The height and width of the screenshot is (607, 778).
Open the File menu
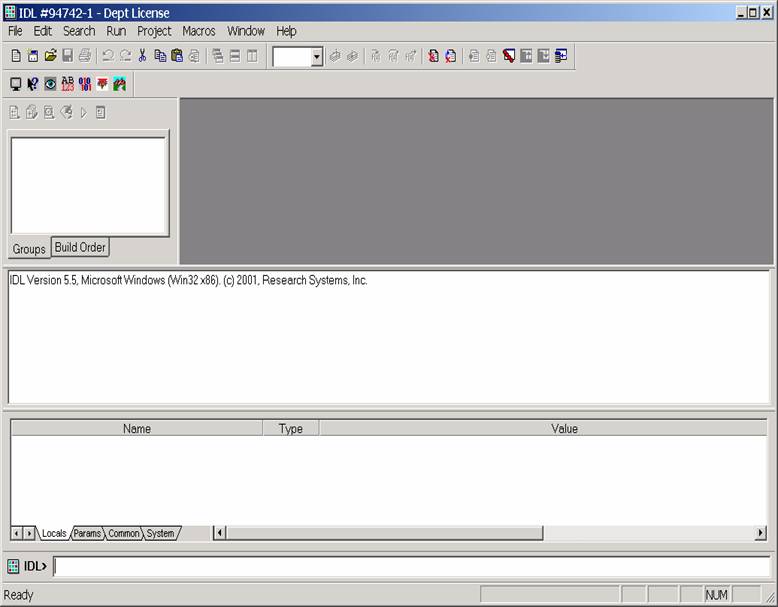15,31
